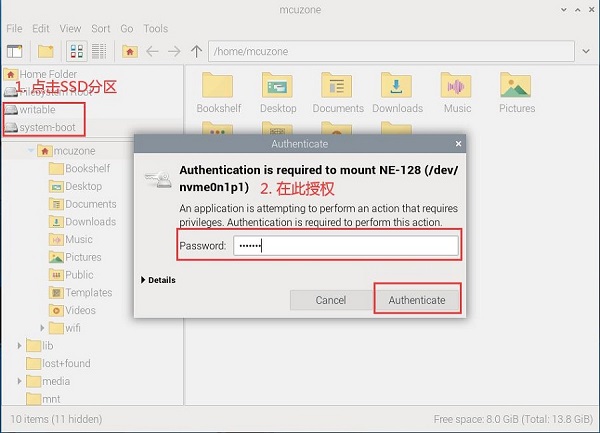Open the Music folder icon
The height and width of the screenshot is (433, 600).
tap(457, 93)
